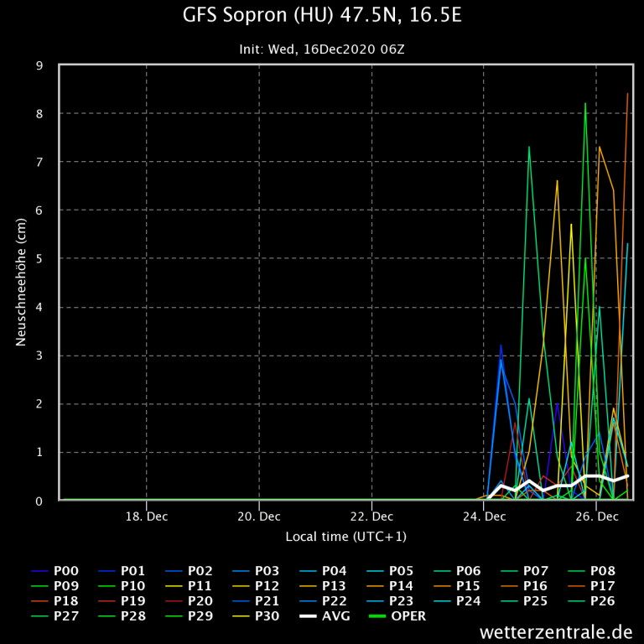Open the wetterzentrale.de link
Viewport: 644px width, 644px height.
click(x=556, y=631)
